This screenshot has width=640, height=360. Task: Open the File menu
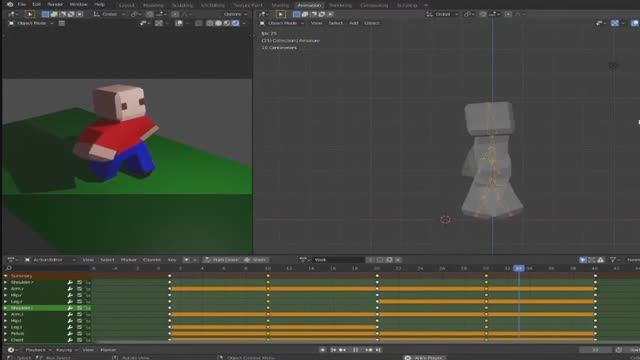(22, 4)
